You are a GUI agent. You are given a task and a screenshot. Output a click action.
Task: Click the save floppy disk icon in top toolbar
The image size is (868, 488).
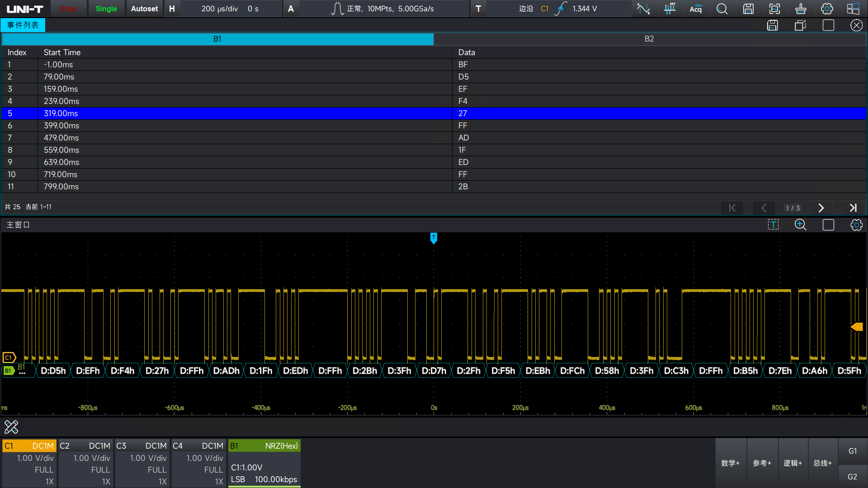(748, 9)
